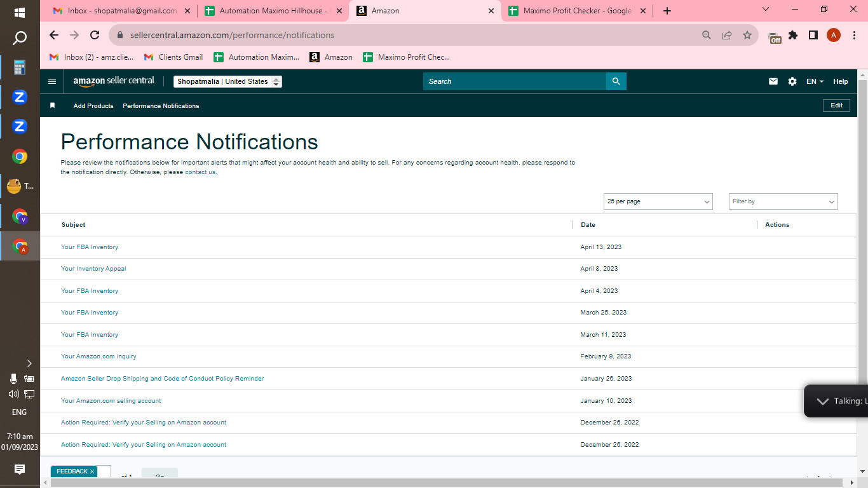Image resolution: width=868 pixels, height=488 pixels.
Task: Click the share page icon in the address bar
Action: pos(727,35)
